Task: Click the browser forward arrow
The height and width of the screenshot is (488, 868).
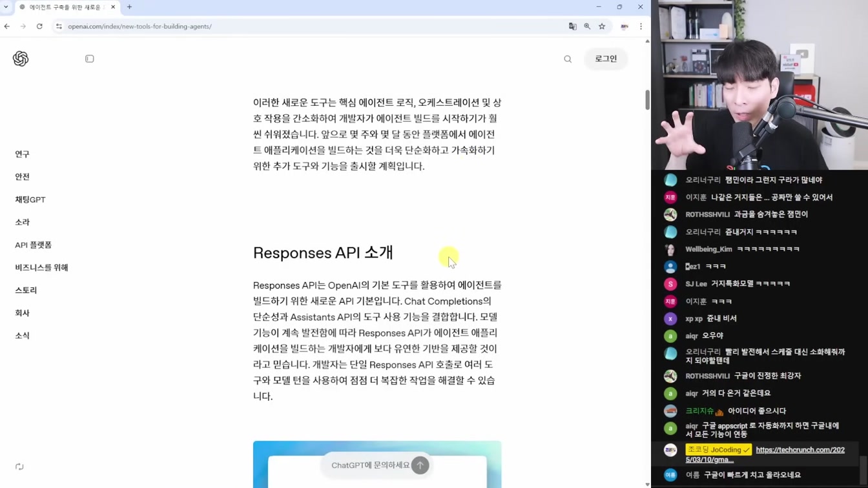Action: (x=23, y=26)
